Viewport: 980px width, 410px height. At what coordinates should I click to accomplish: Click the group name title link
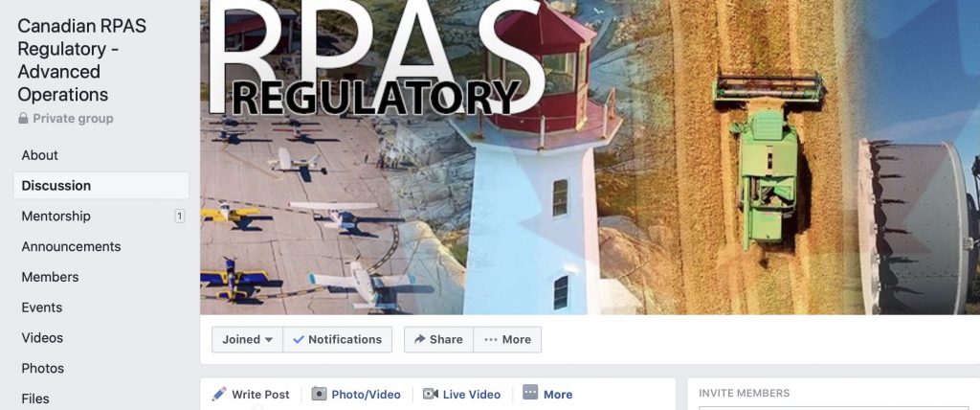81,60
